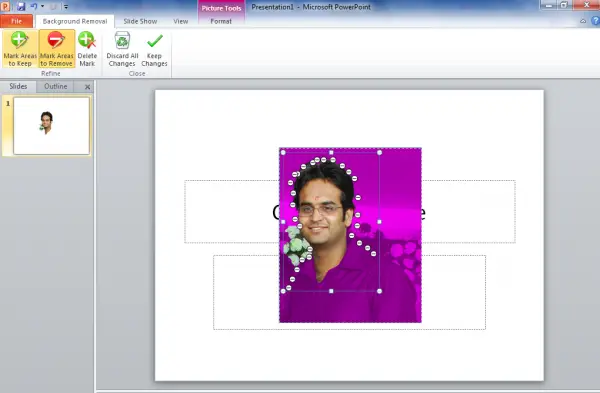Click the PowerPoint application logo icon
Screen dimensions: 600x393
(5, 6)
